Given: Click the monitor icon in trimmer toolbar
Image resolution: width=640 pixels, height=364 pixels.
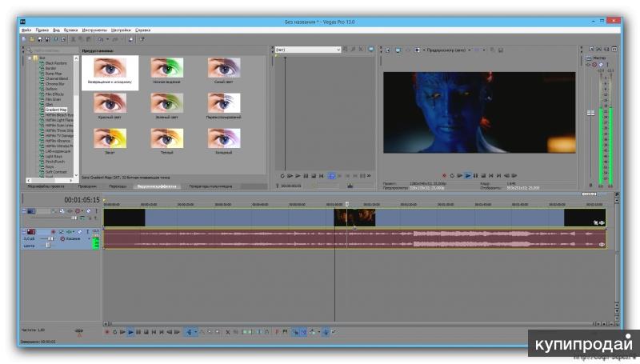Looking at the screenshot, I should pyautogui.click(x=370, y=50).
